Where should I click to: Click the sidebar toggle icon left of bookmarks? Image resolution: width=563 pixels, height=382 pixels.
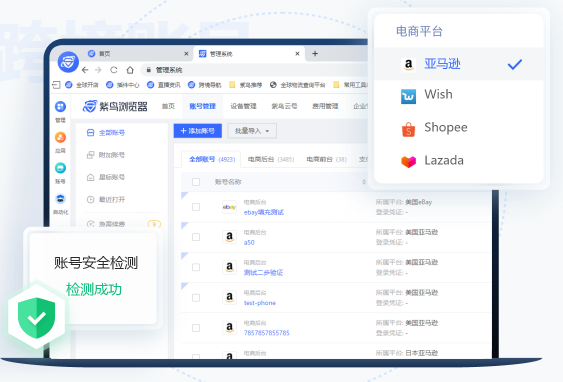[x=56, y=85]
